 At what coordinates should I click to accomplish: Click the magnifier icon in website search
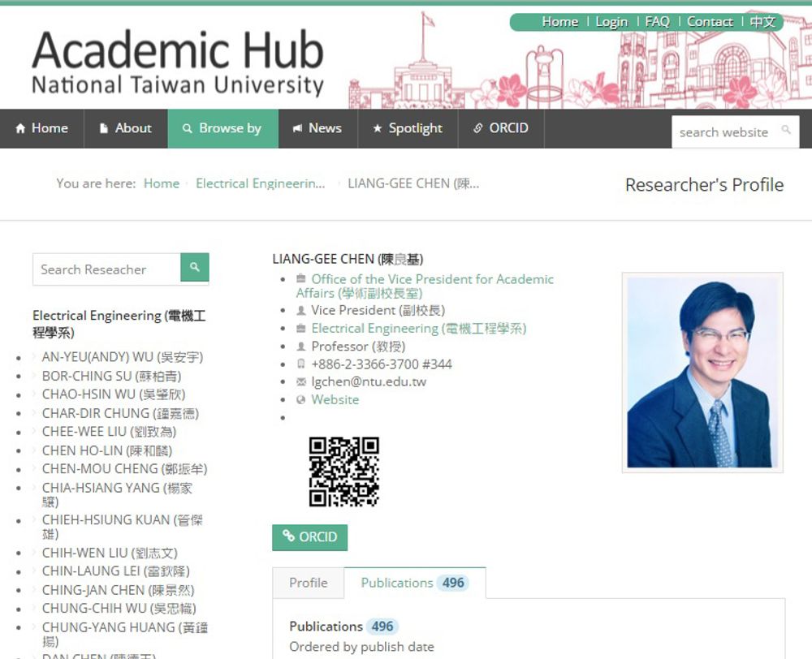click(785, 129)
